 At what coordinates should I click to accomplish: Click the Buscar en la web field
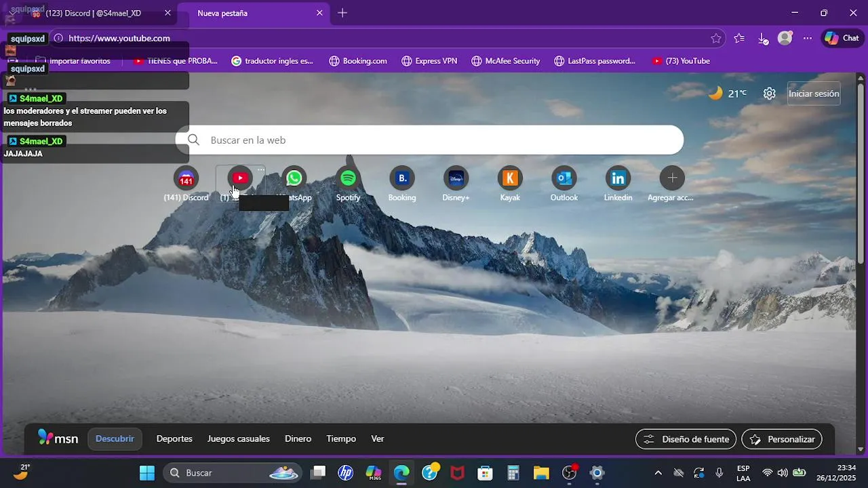(429, 140)
